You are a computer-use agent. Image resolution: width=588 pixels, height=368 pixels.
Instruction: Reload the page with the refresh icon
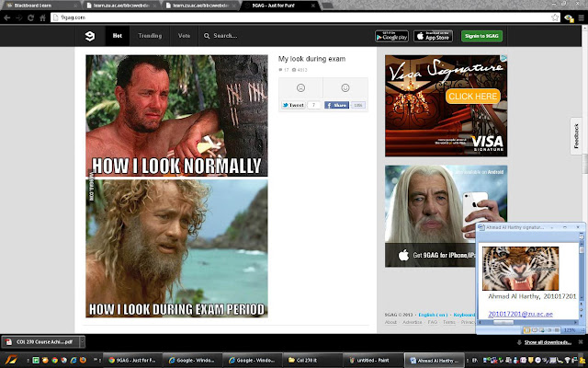tap(30, 17)
